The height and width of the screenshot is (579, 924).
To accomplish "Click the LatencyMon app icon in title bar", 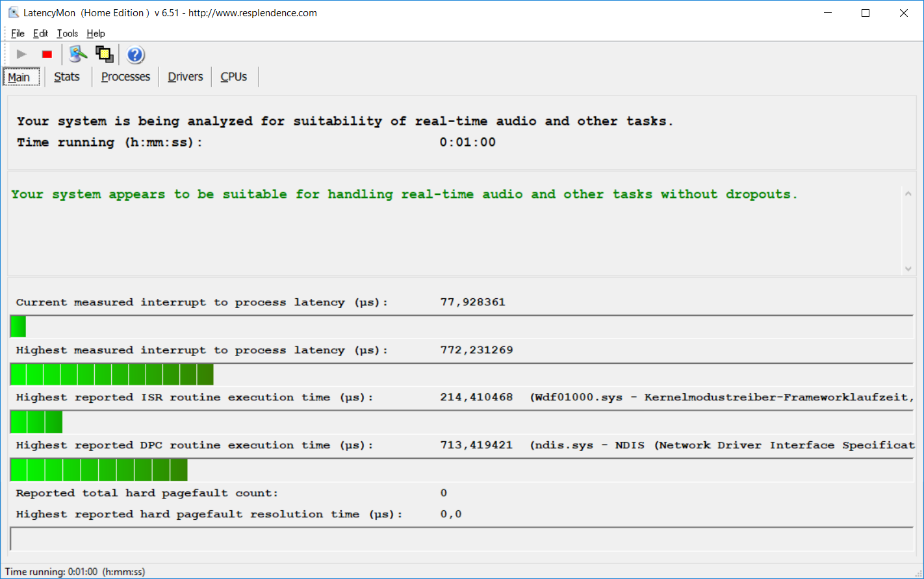I will click(x=13, y=13).
